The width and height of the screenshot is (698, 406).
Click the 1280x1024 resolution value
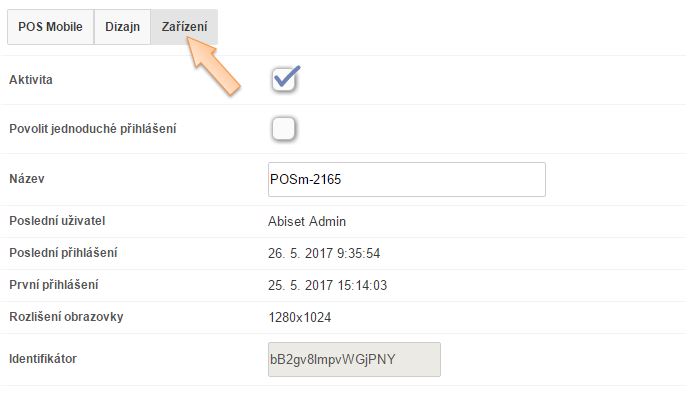(x=300, y=317)
